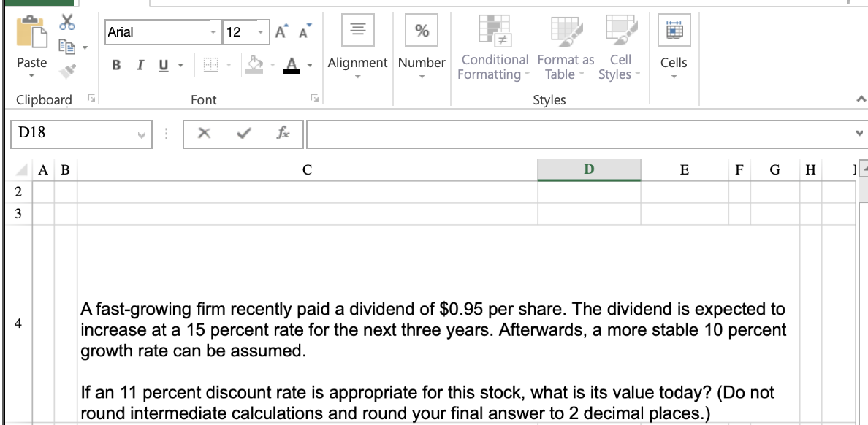Click the Cut scissors icon
The image size is (868, 425).
pyautogui.click(x=67, y=23)
